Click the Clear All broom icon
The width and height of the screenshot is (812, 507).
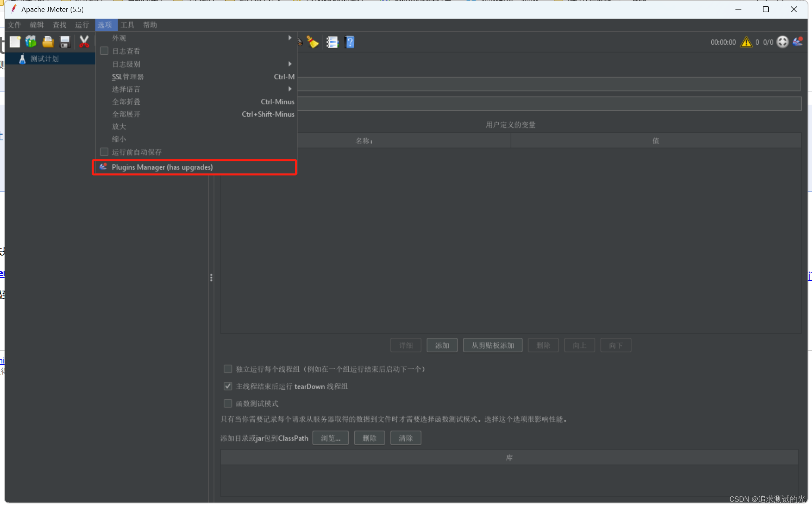(x=313, y=42)
